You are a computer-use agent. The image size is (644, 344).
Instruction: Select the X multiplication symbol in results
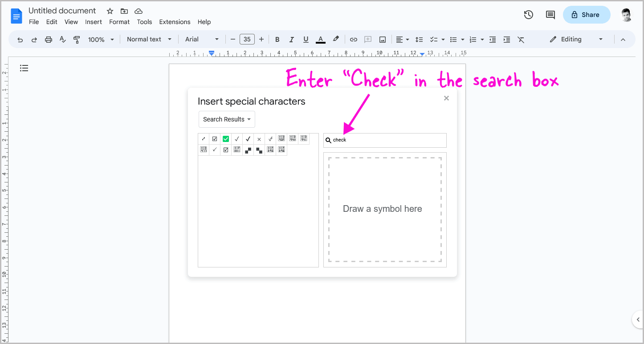coord(259,138)
